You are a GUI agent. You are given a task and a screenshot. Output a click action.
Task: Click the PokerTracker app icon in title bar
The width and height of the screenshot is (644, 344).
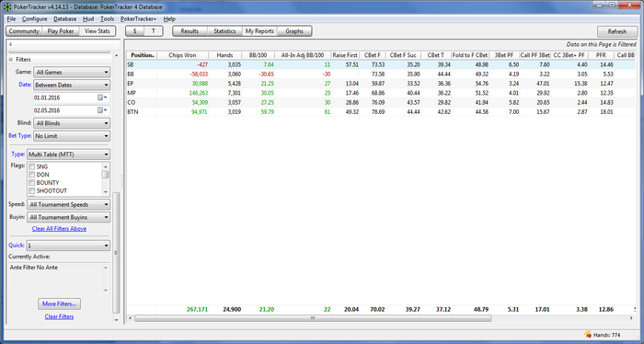(7, 7)
